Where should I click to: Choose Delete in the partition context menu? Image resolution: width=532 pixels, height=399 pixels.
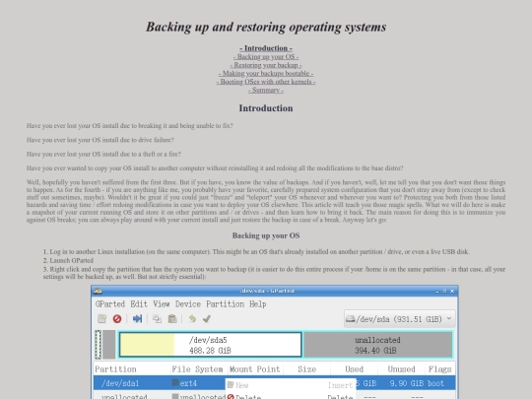tap(291, 396)
